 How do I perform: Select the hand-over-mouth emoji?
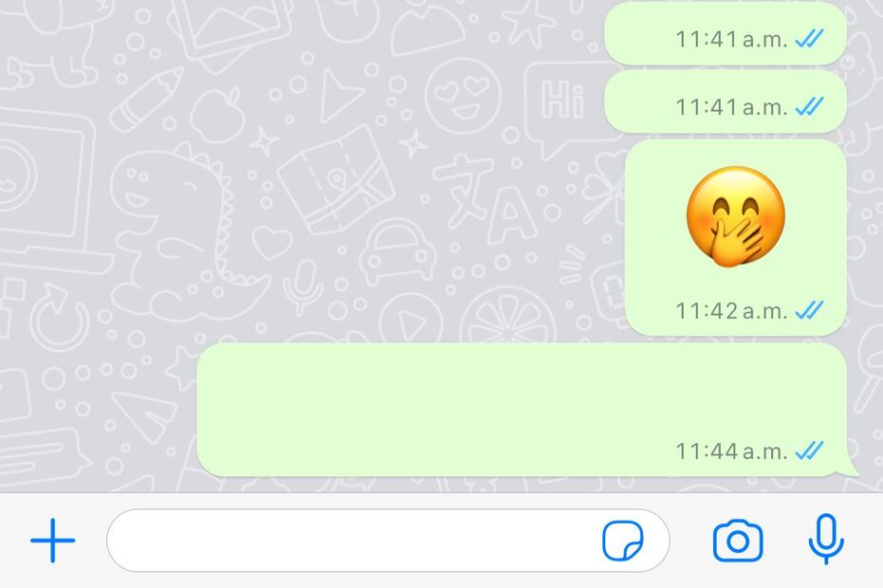click(735, 216)
